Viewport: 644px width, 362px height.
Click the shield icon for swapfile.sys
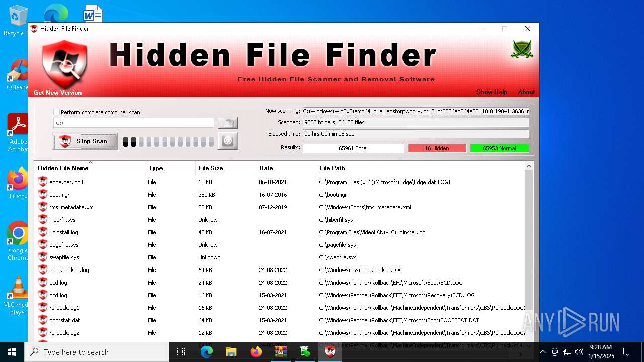point(43,257)
